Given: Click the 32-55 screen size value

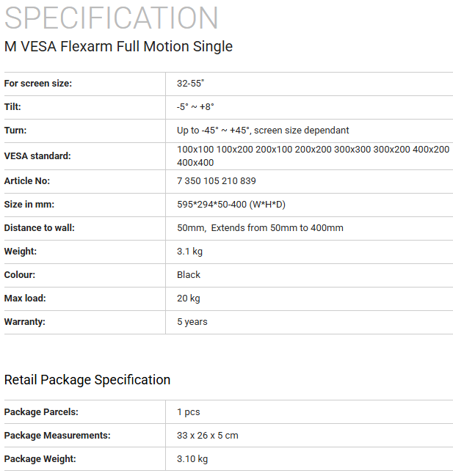Looking at the screenshot, I should [190, 84].
